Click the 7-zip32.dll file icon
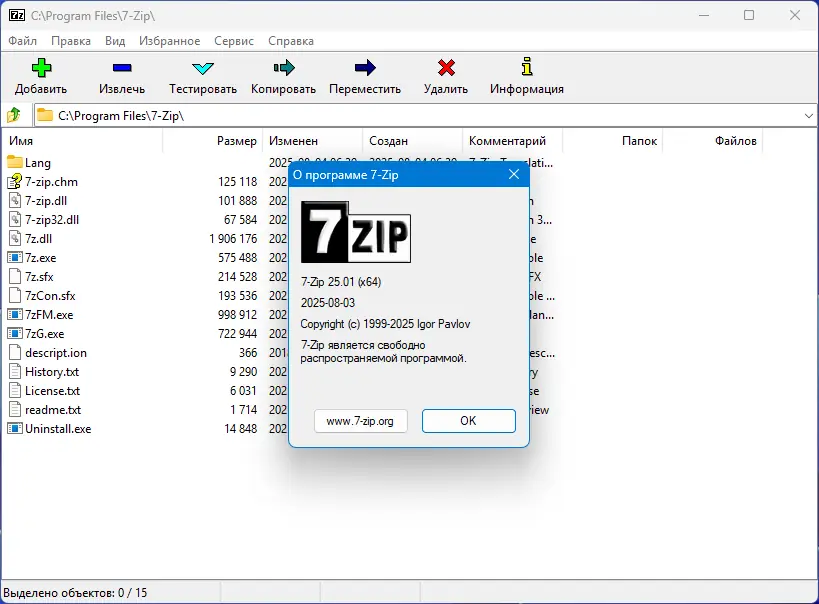 [15, 219]
